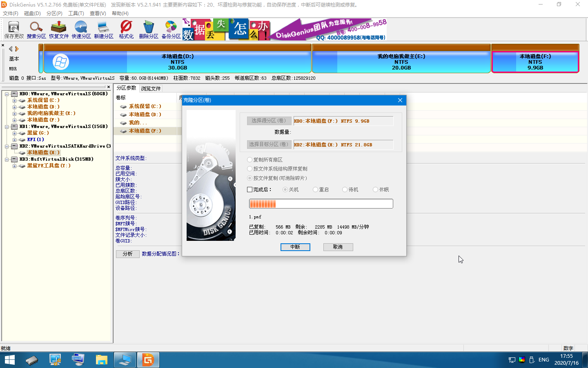This screenshot has height=368, width=588.
Task: Click the clone progress bar
Action: tap(321, 204)
